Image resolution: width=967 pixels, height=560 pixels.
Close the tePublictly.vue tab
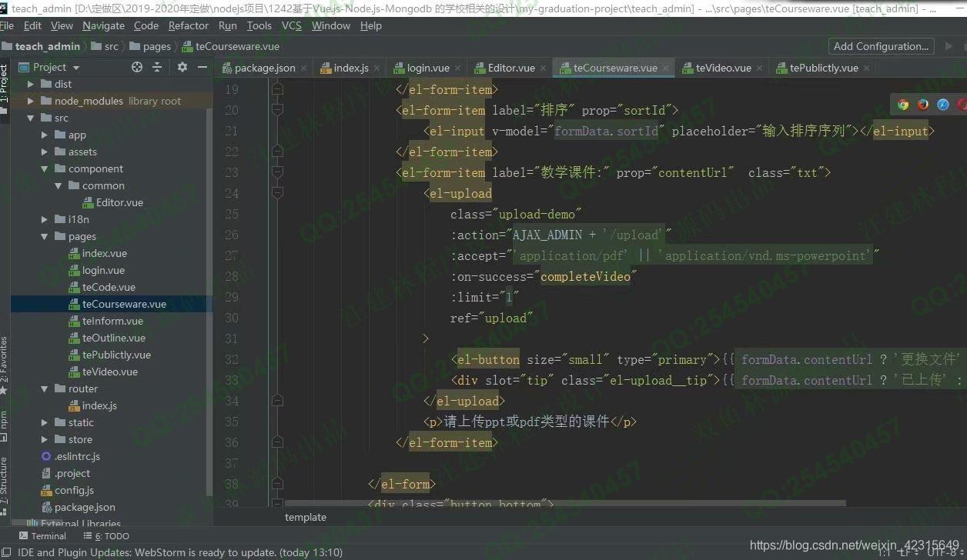[x=866, y=68]
